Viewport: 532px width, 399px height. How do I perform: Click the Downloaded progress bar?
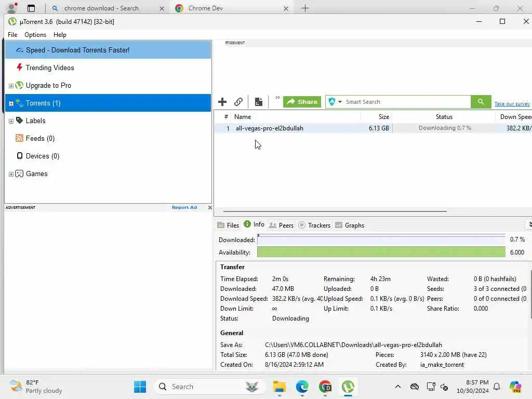(x=381, y=240)
